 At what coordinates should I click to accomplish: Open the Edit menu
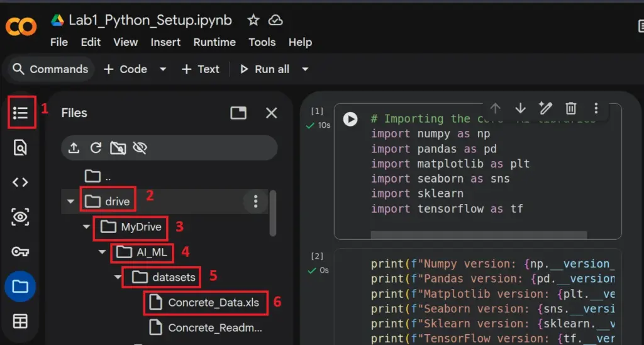coord(91,42)
